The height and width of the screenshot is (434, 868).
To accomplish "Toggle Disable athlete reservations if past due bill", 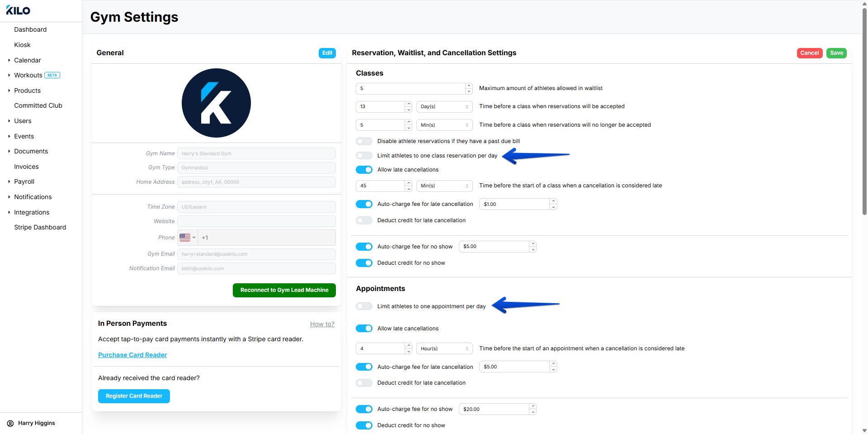I will 364,141.
